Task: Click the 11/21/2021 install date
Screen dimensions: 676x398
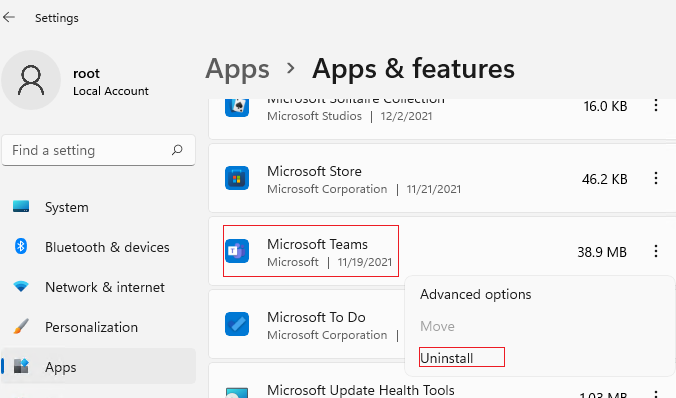Action: pyautogui.click(x=434, y=189)
